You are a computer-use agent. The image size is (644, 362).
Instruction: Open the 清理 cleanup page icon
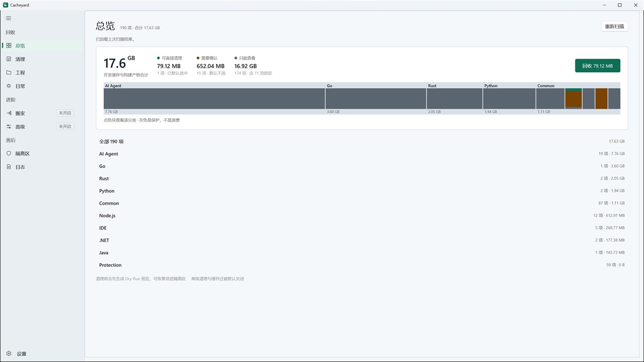click(x=9, y=59)
